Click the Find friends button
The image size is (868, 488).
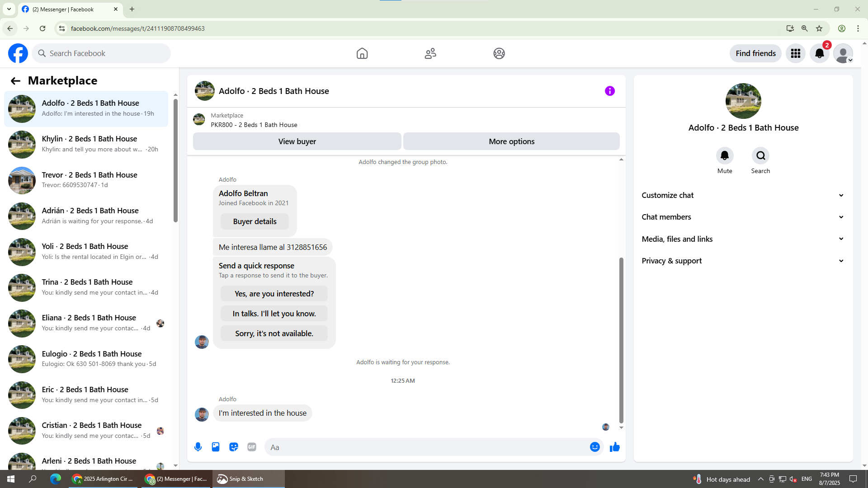pyautogui.click(x=755, y=53)
